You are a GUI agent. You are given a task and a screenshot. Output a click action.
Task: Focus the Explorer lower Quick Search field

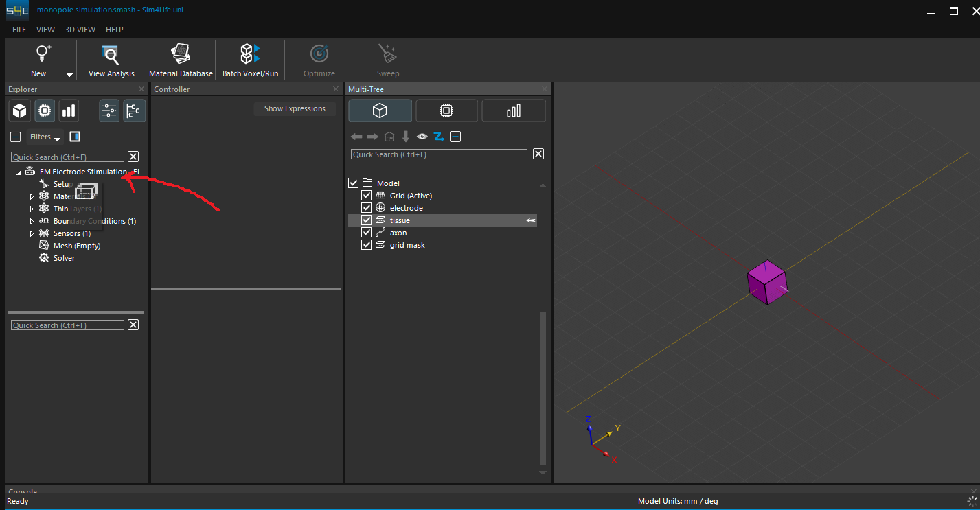click(67, 325)
